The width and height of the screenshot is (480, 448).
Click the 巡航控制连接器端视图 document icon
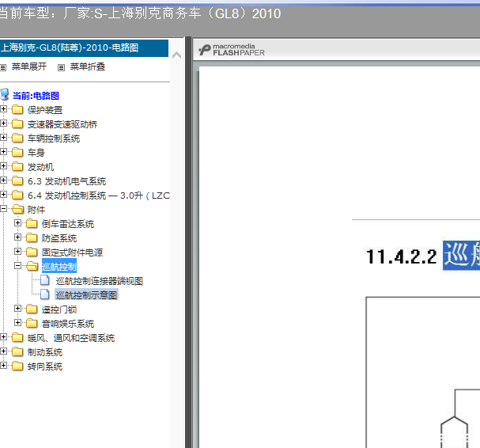click(45, 279)
